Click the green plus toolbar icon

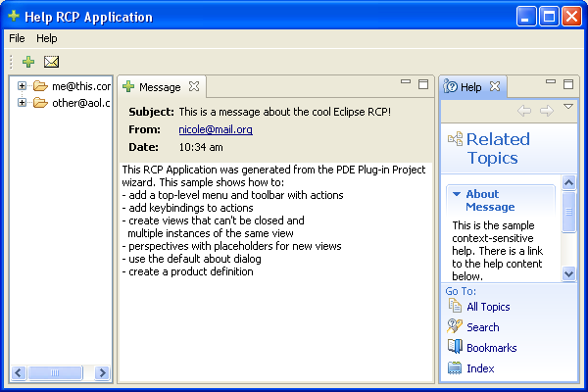(28, 62)
